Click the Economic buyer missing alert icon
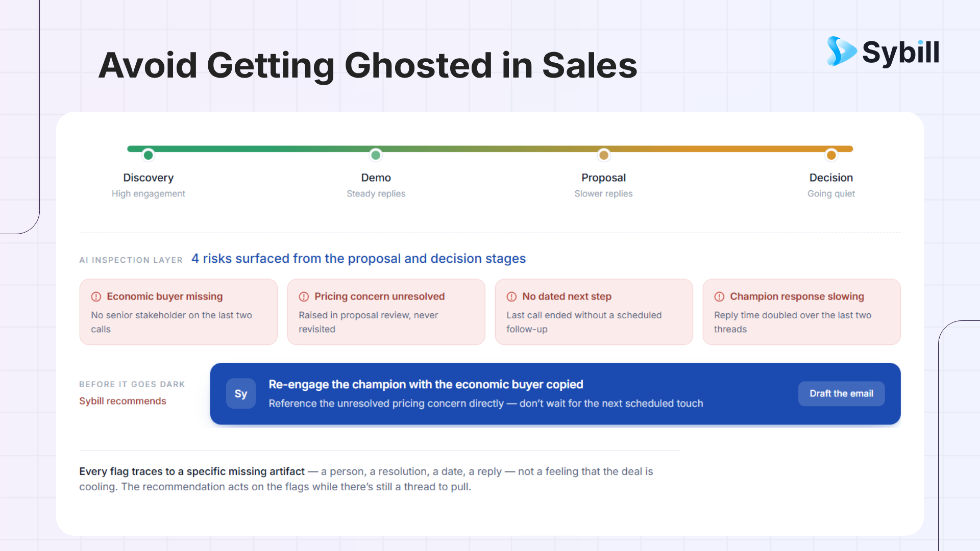The image size is (980, 551). [96, 296]
